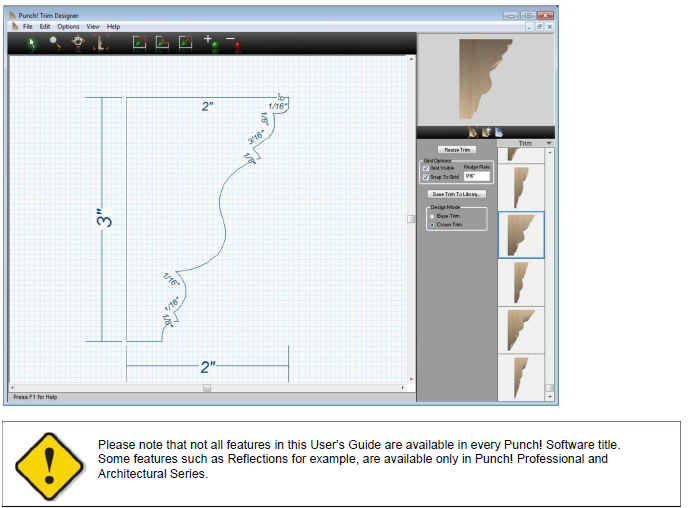Open the Options menu
The image size is (688, 508).
coord(68,26)
